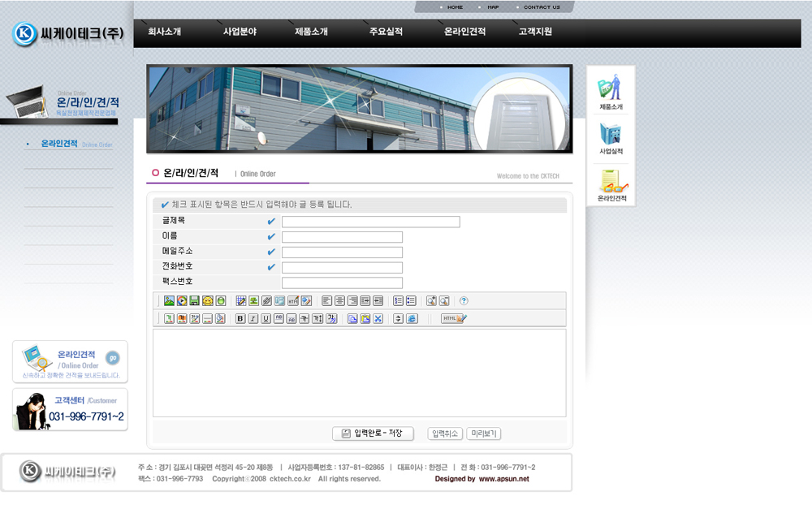Open editor help with the question mark icon

(x=464, y=301)
